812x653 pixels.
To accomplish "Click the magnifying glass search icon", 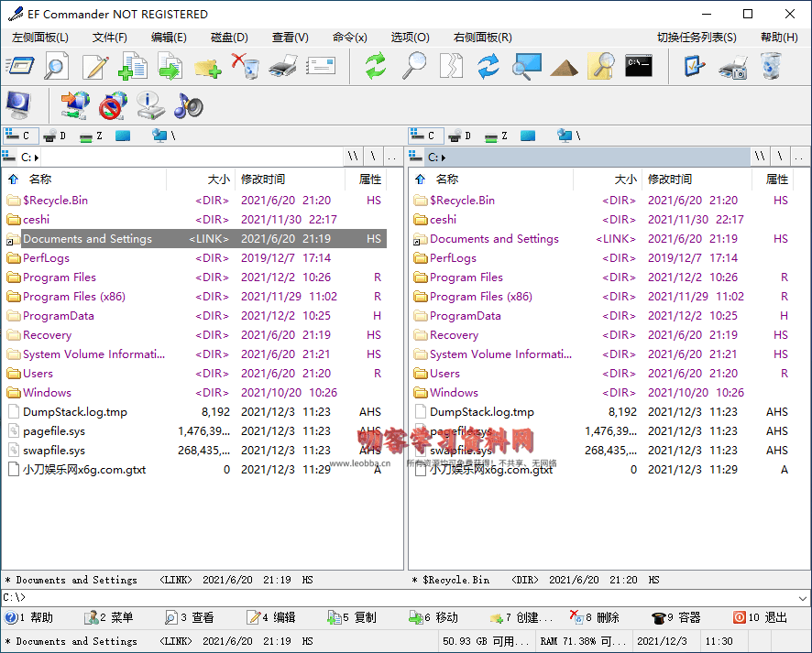I will point(414,66).
